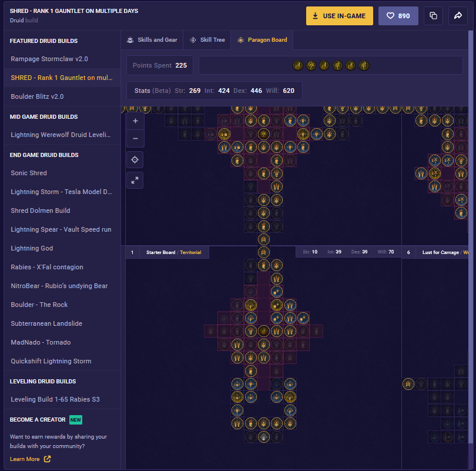Image resolution: width=476 pixels, height=471 pixels.
Task: Open the Skill Tree tab
Action: tap(207, 40)
